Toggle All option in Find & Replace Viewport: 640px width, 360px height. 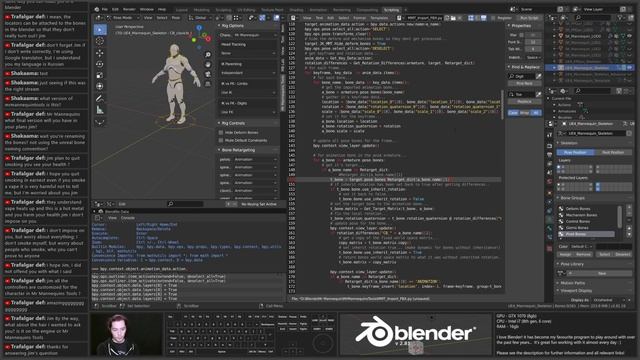(536, 113)
